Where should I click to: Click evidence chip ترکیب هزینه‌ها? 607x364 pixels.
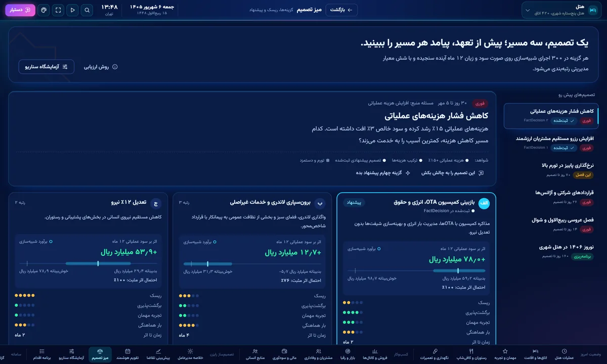(407, 160)
